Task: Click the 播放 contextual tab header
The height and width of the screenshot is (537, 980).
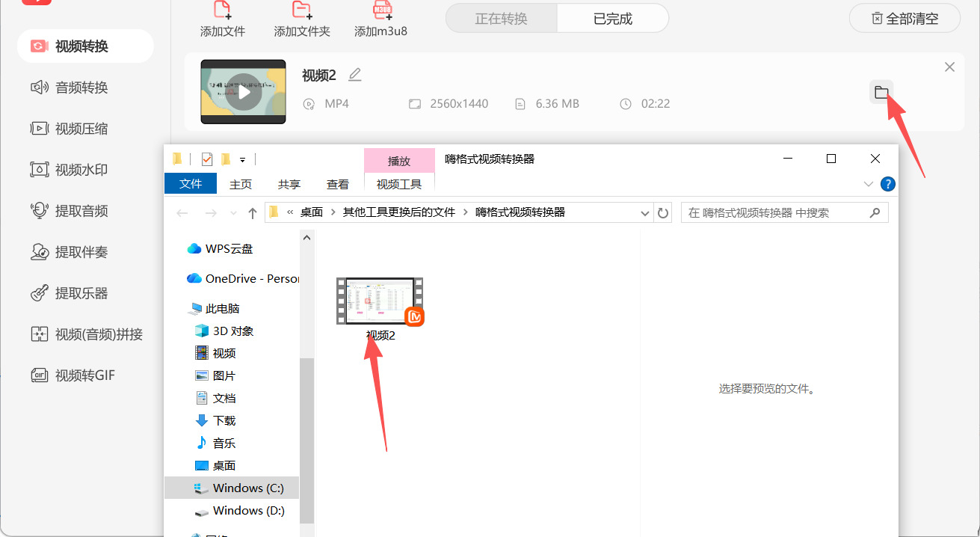Action: point(399,161)
